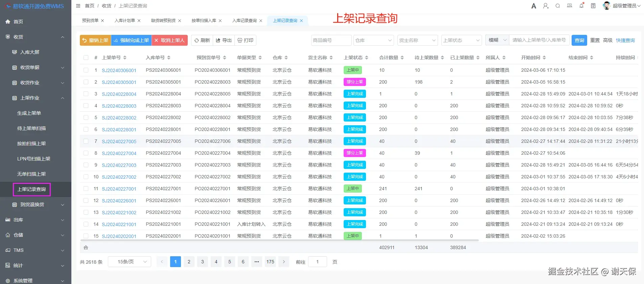Close the 预到货单 tab
The height and width of the screenshot is (284, 644).
pos(102,21)
